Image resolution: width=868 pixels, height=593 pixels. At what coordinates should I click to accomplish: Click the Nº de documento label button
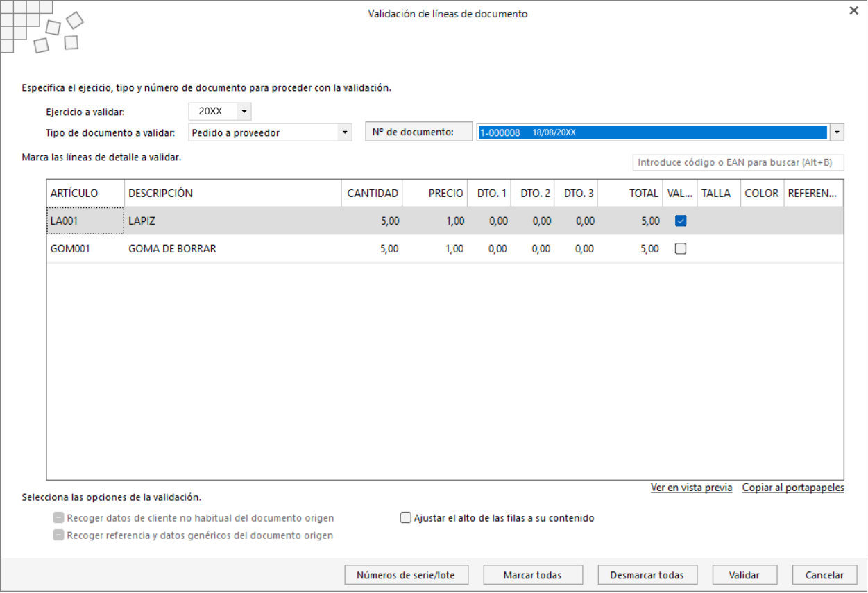(419, 132)
